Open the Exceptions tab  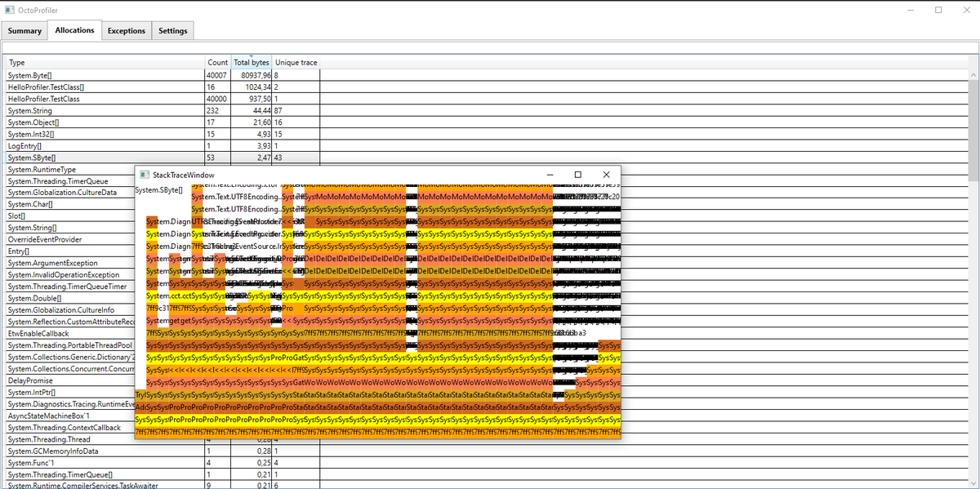coord(127,31)
